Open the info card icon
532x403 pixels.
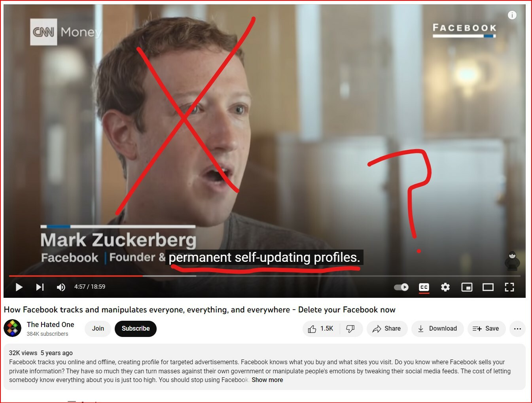click(512, 15)
